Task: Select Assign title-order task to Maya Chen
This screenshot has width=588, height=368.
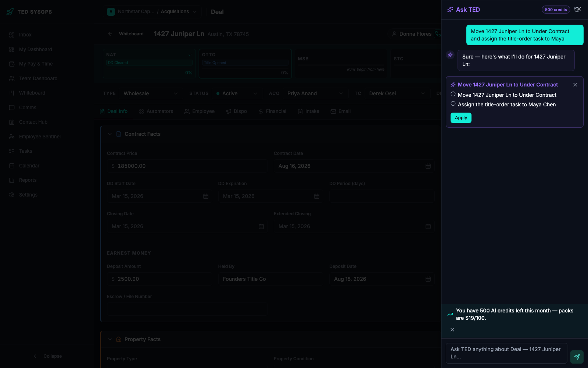Action: 453,104
